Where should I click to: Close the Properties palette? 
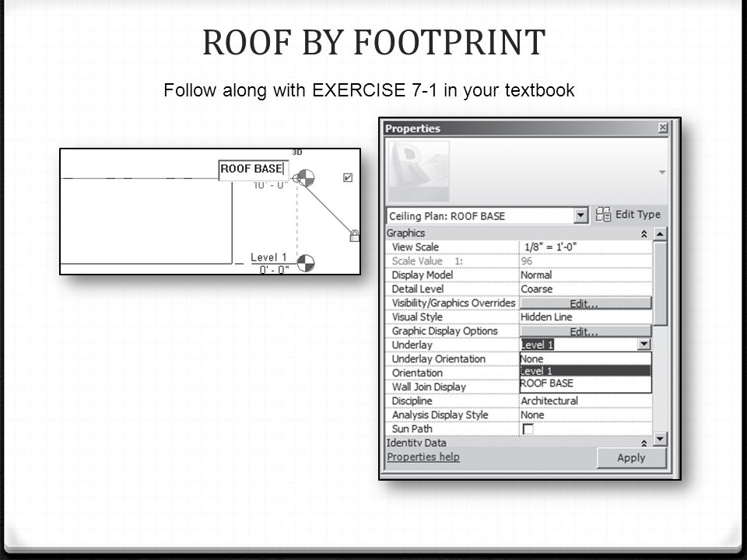663,128
